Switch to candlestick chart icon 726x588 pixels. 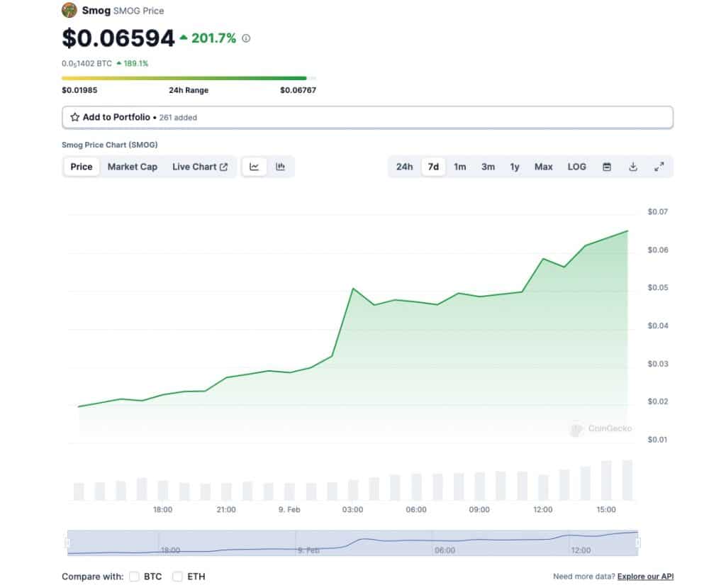281,167
